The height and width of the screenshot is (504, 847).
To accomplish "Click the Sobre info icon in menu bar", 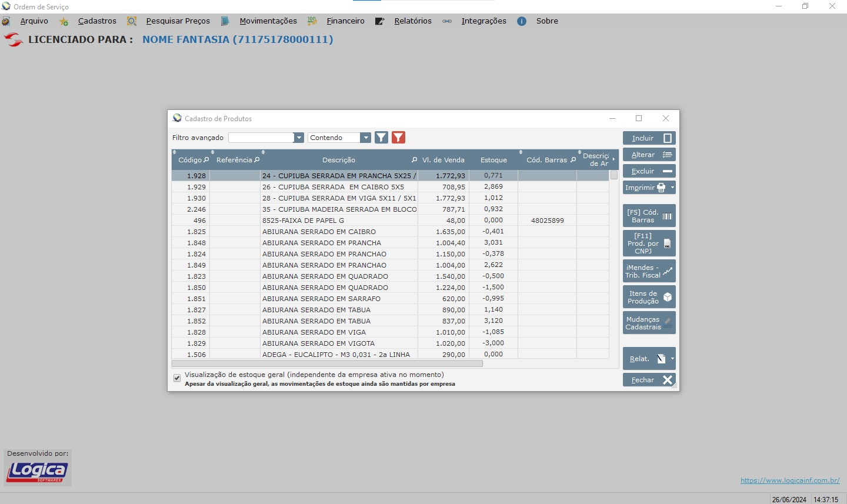I will [522, 21].
